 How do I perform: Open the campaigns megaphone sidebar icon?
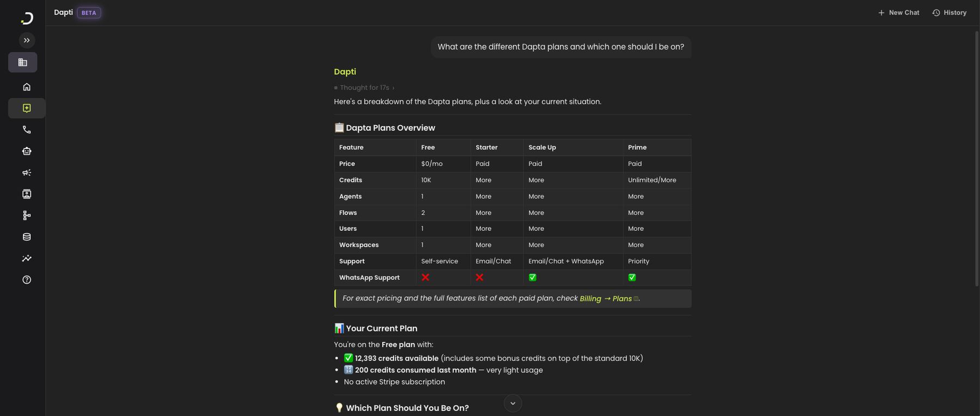pos(27,173)
